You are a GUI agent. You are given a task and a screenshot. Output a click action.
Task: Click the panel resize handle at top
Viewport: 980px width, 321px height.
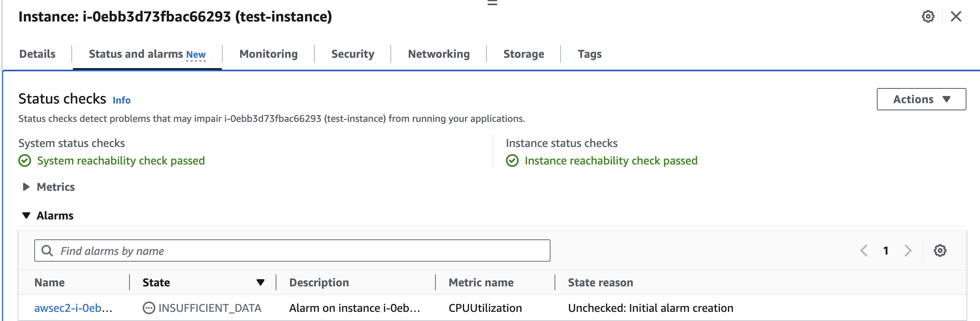pyautogui.click(x=492, y=3)
